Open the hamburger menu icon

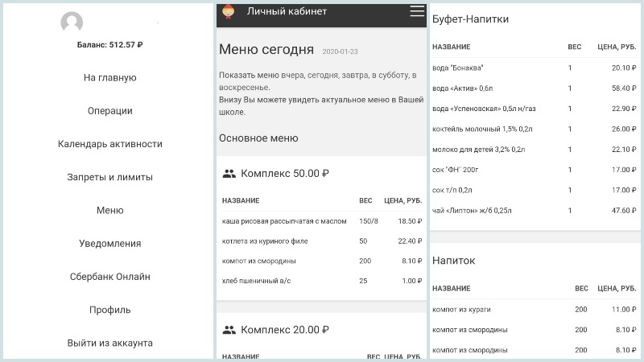coord(417,11)
